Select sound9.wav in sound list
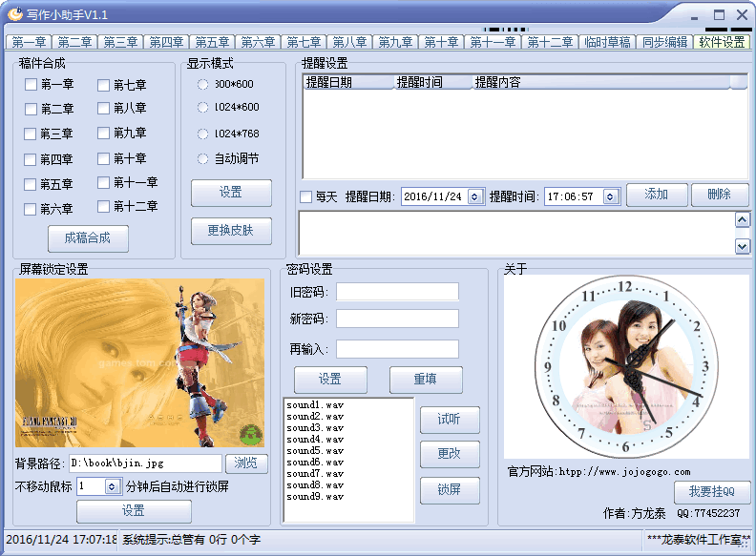Viewport: 756px width, 556px height. pyautogui.click(x=315, y=497)
